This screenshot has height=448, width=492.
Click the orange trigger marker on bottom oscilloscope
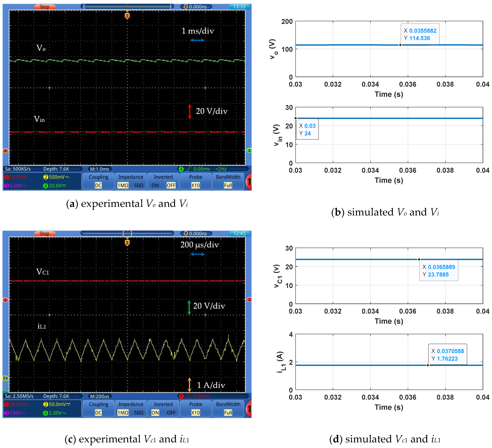coord(127,243)
